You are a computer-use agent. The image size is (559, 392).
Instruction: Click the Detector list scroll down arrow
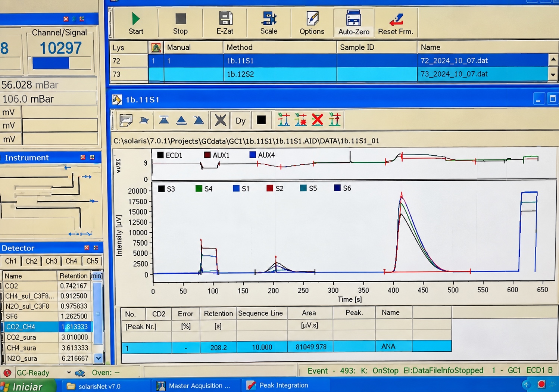pos(98,358)
